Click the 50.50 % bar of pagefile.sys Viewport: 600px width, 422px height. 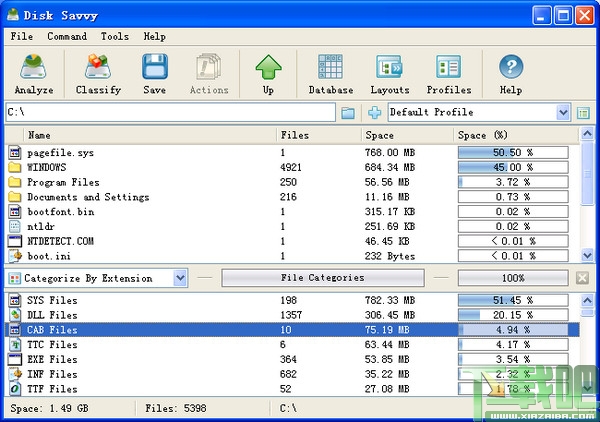(x=513, y=153)
